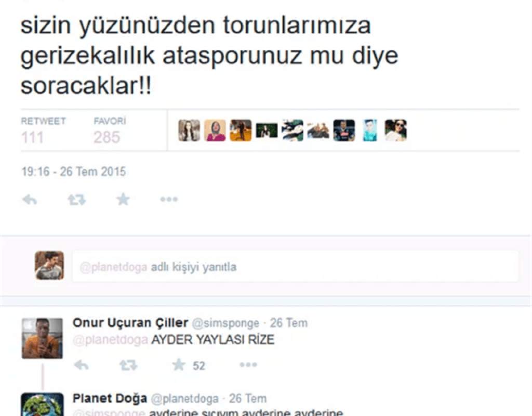Open more options on Onur's reply
532x416 pixels.
click(248, 365)
